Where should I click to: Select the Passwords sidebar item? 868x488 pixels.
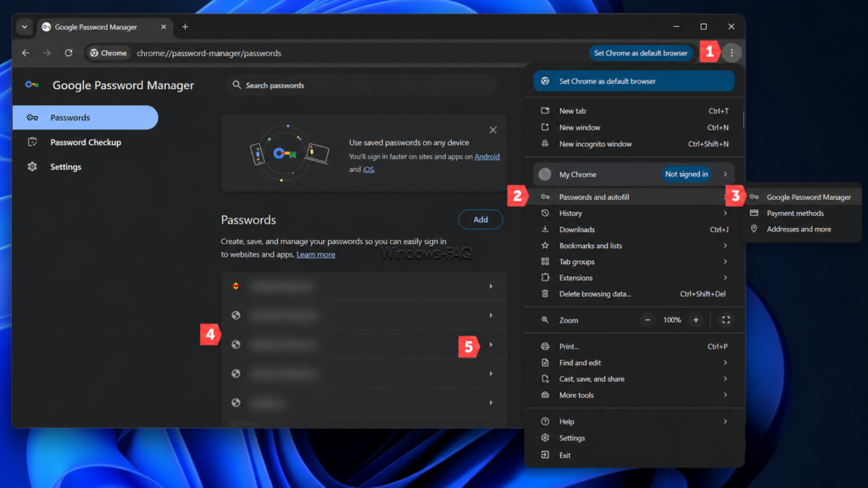[86, 117]
